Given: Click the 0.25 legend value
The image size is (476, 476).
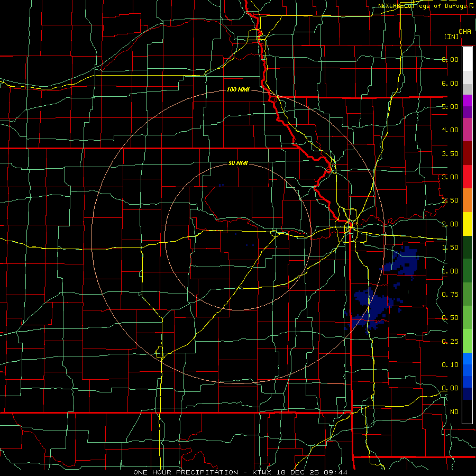Looking at the screenshot, I should [x=450, y=342].
